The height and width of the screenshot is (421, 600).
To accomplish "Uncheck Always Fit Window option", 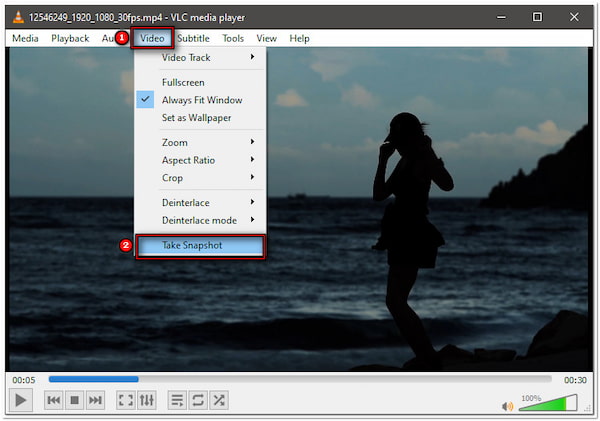I will tap(201, 100).
